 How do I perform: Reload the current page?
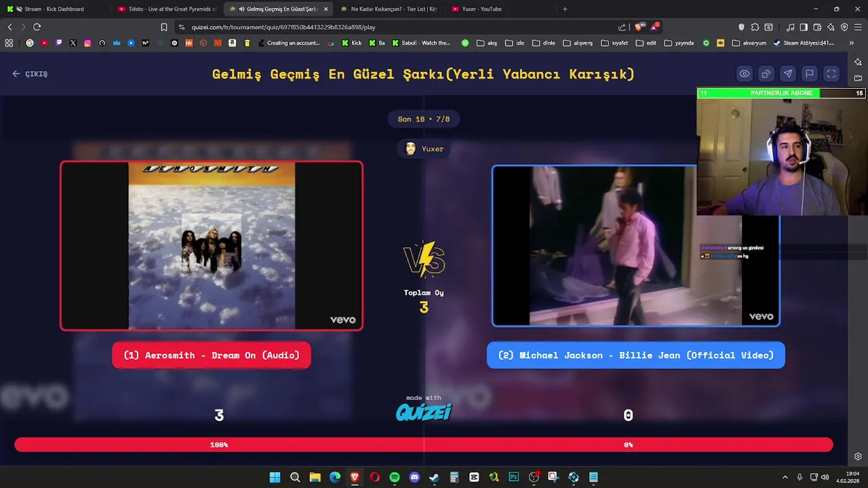click(x=37, y=27)
